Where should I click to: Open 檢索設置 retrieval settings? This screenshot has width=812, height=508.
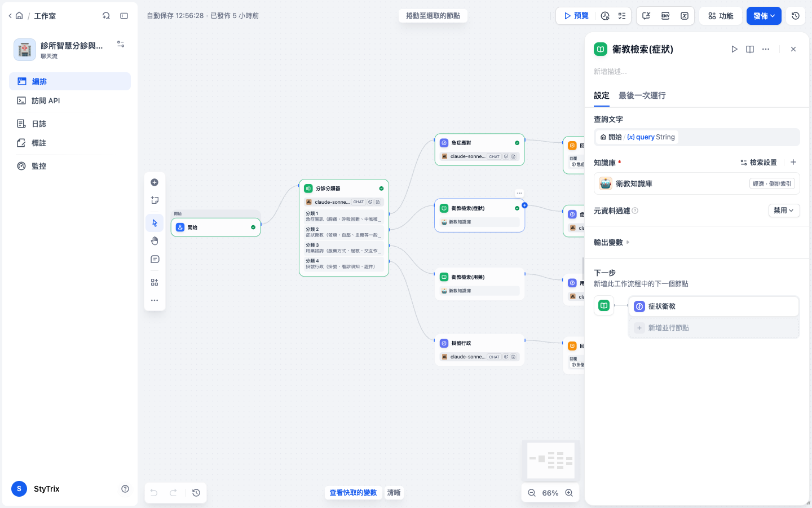(x=758, y=163)
